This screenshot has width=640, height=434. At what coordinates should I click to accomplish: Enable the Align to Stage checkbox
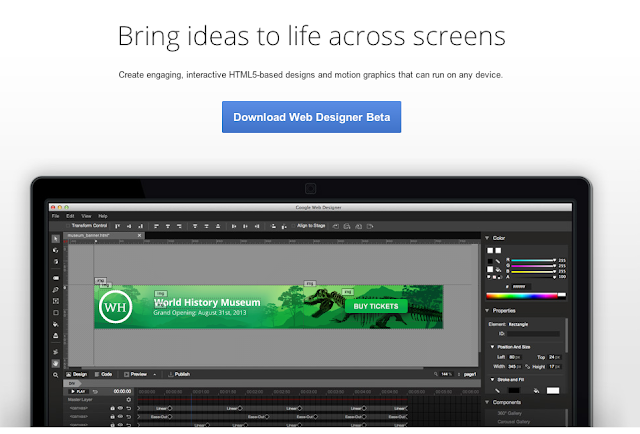(x=293, y=226)
